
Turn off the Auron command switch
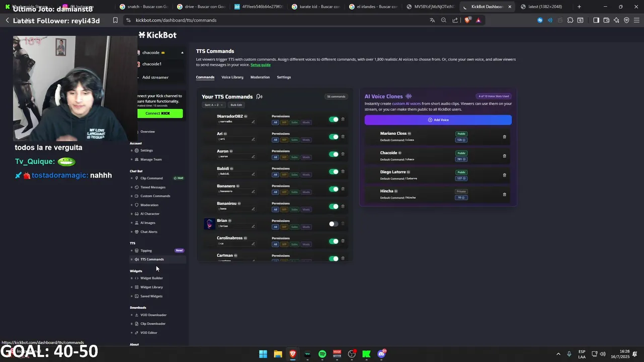pyautogui.click(x=334, y=154)
